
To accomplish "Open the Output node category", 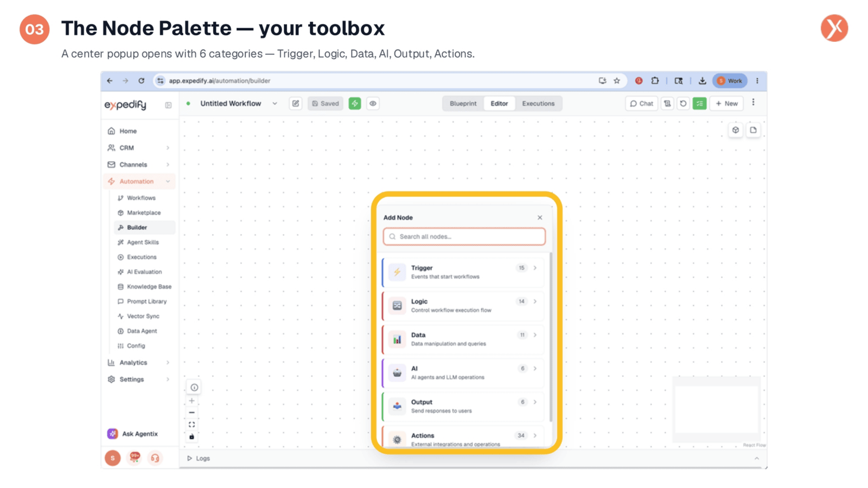I will coord(463,407).
